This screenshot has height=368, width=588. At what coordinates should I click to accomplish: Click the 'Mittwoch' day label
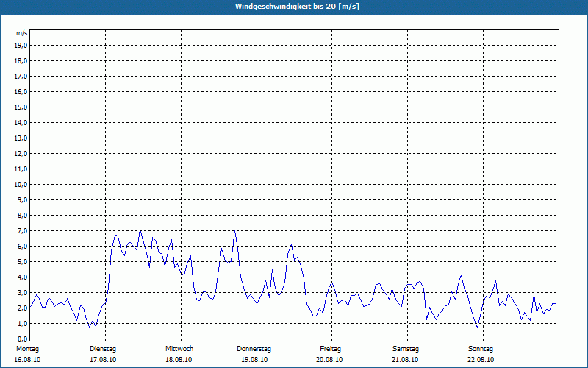[179, 349]
